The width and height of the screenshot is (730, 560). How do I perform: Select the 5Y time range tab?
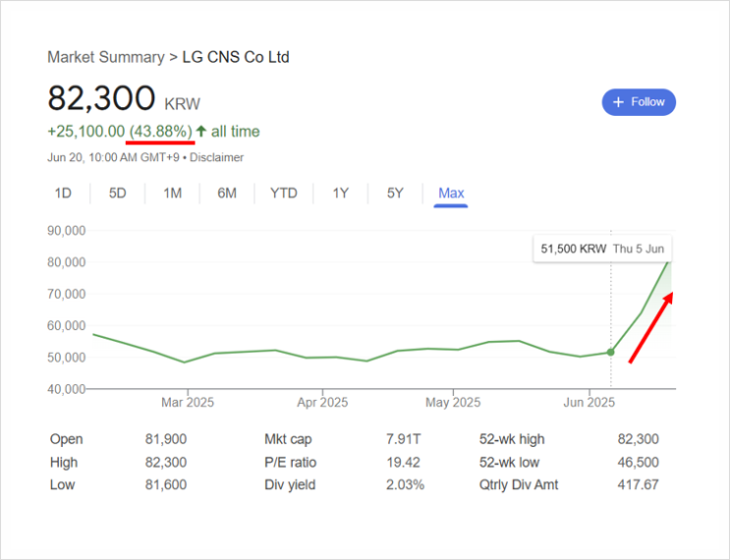tap(395, 193)
